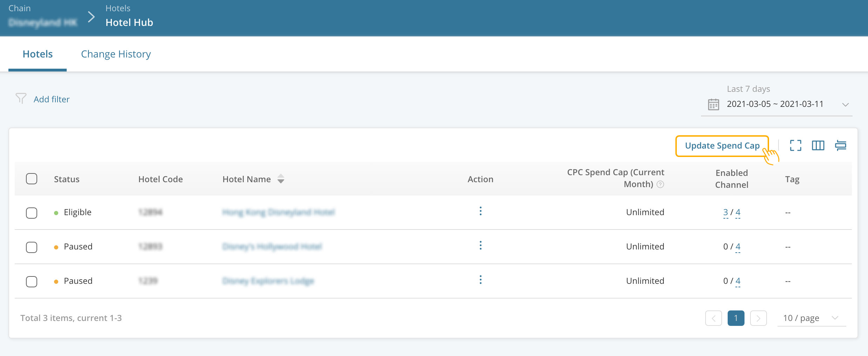868x356 pixels.
Task: Expand the date range dropdown
Action: point(846,104)
